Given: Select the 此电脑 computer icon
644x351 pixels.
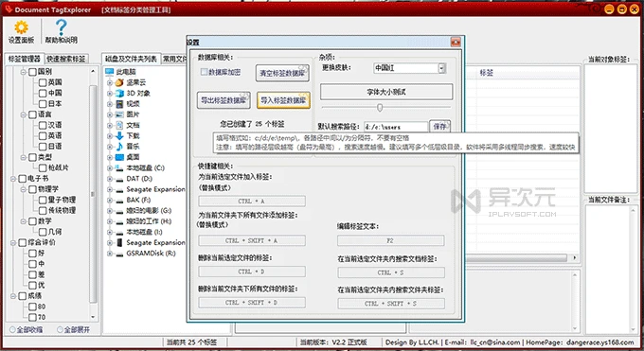Looking at the screenshot, I should 109,72.
